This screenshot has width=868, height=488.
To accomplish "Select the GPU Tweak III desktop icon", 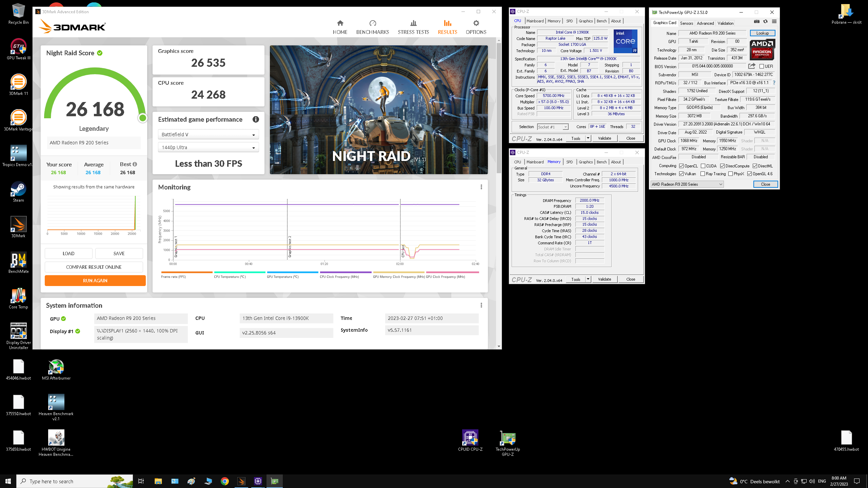I will pyautogui.click(x=18, y=50).
